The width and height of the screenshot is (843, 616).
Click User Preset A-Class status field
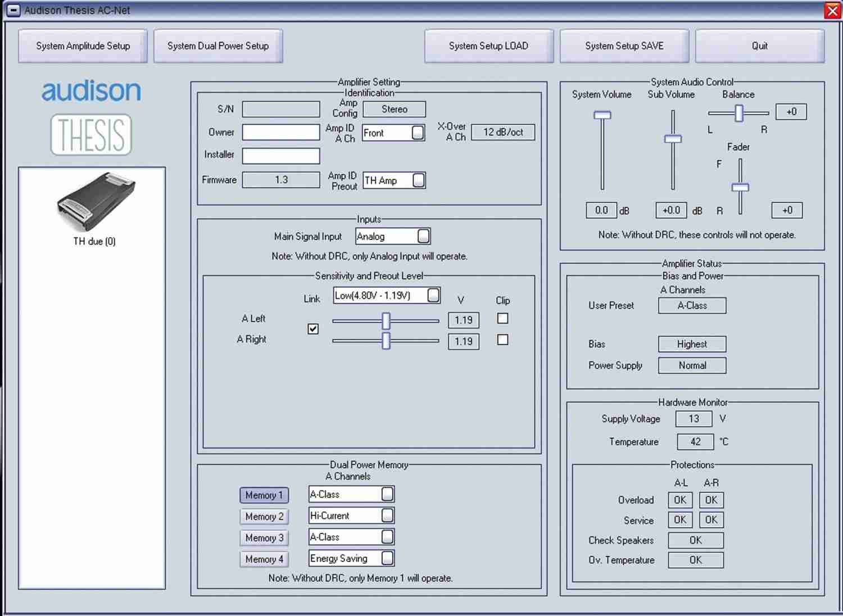(x=692, y=306)
